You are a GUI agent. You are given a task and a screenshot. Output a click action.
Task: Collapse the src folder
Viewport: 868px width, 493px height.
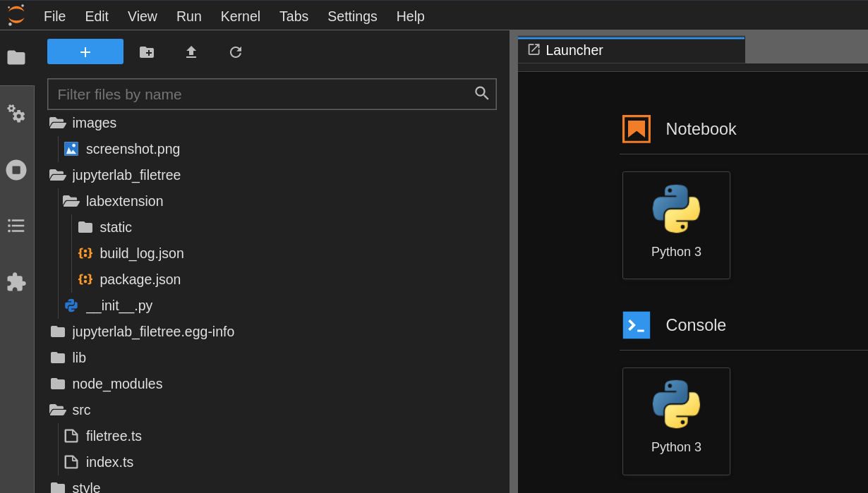tap(81, 410)
